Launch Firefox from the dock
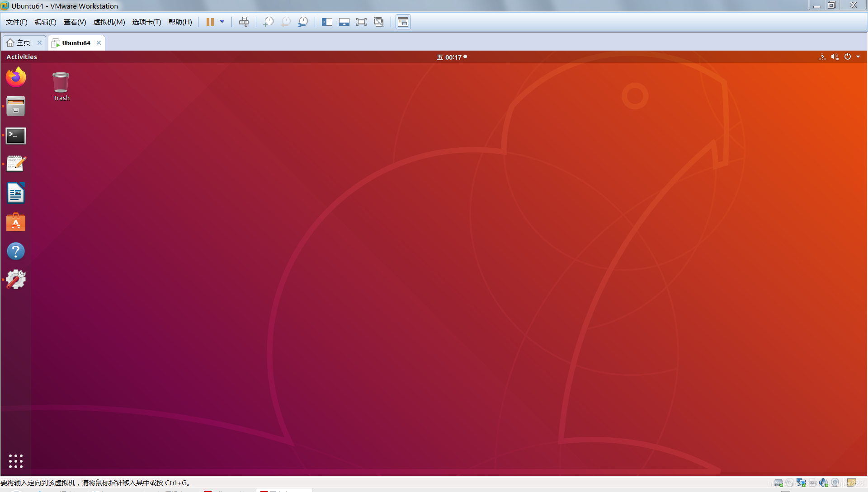Screen dimensions: 868x492 tap(16, 77)
